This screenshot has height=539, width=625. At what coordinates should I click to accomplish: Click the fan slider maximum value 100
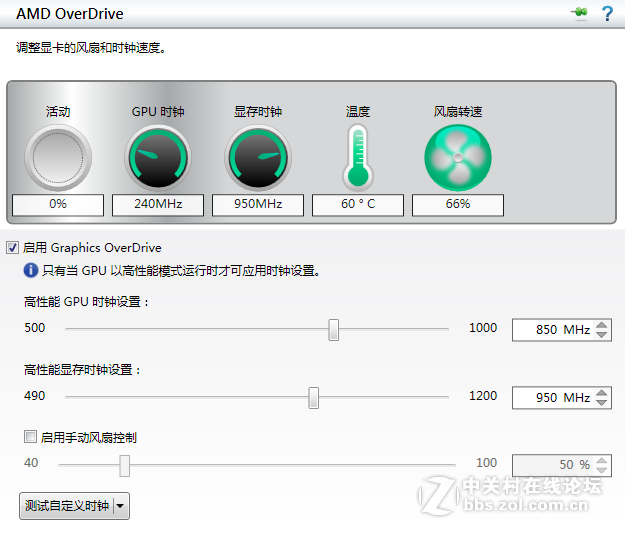[487, 463]
